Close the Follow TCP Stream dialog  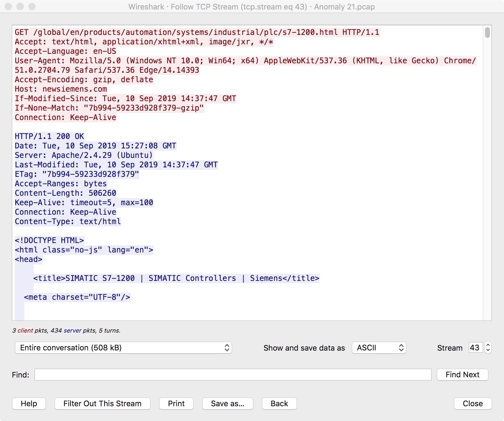(x=473, y=404)
